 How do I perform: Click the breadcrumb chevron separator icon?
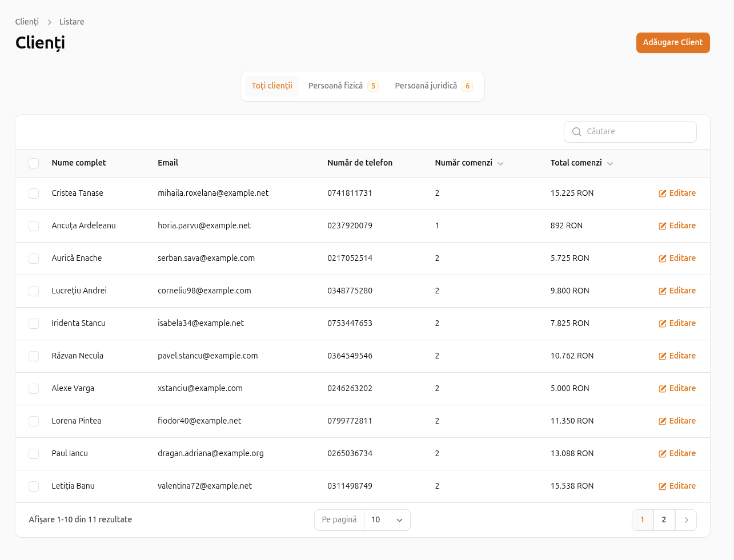50,22
